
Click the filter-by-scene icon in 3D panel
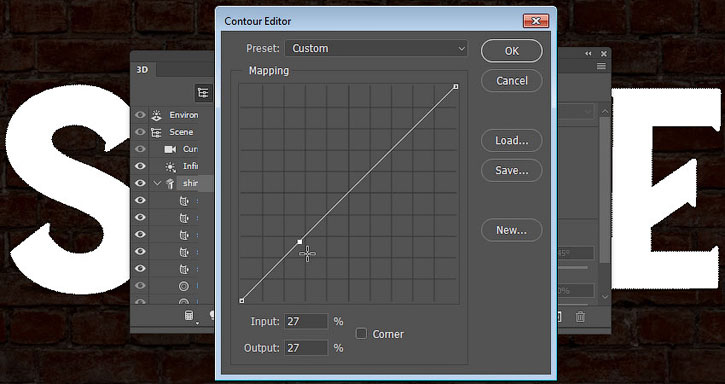point(203,93)
